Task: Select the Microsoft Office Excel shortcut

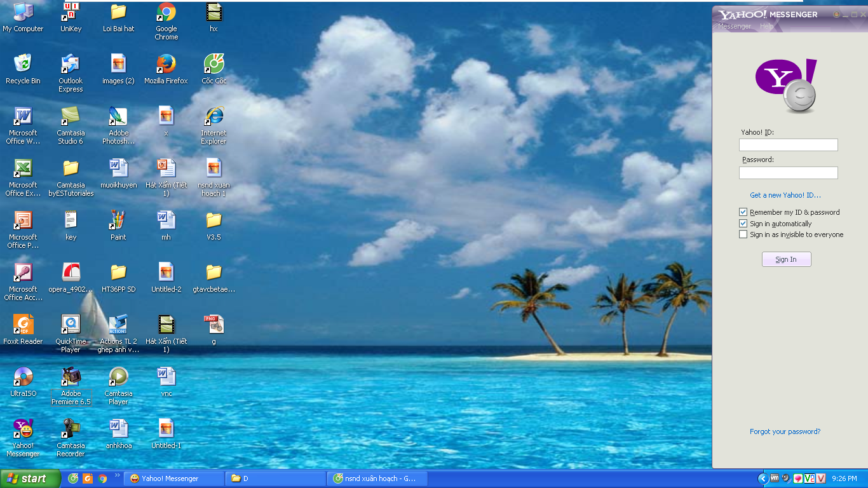Action: 24,178
